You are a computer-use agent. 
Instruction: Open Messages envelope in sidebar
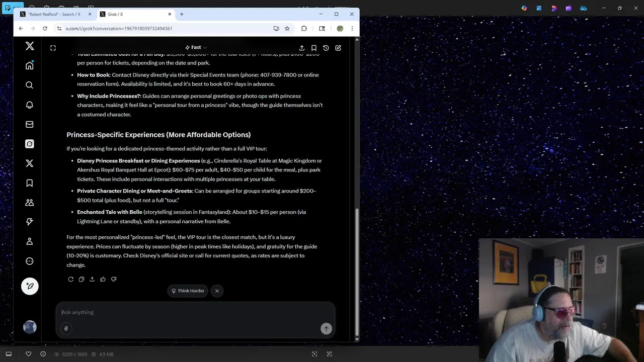[30, 124]
